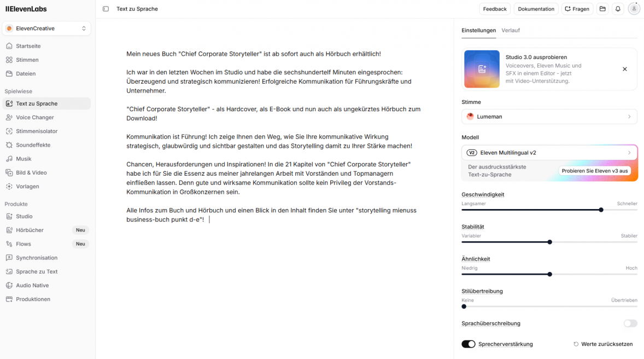644x359 pixels.
Task: Dismiss the Studio 3.0 promo card
Action: (624, 69)
